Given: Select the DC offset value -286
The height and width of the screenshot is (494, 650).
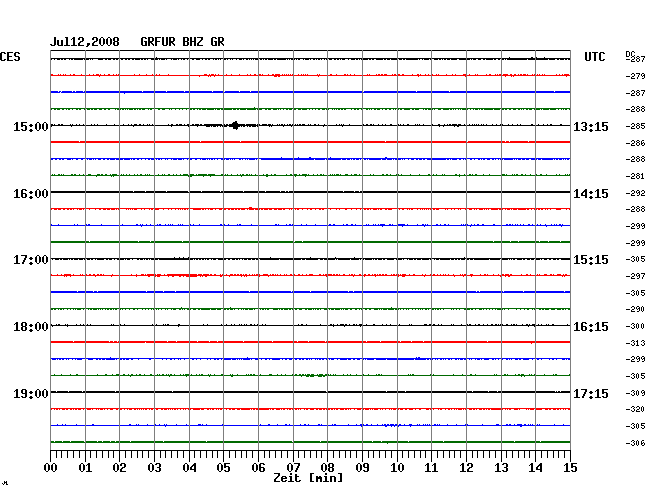Looking at the screenshot, I should coord(635,143).
